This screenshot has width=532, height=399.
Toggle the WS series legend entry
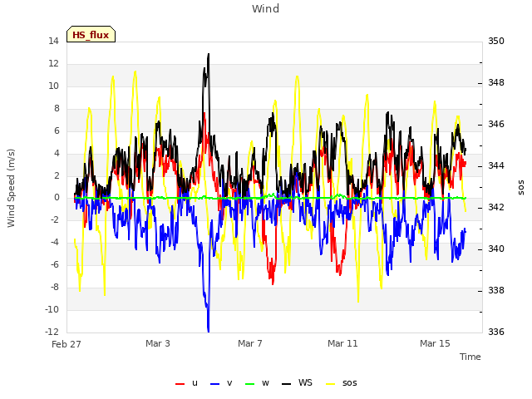pyautogui.click(x=297, y=383)
